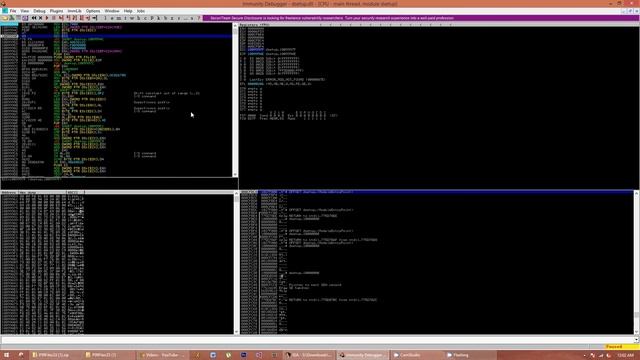The image size is (640, 360).
Task: Show the call stack with the 'k' button
Action: click(158, 18)
